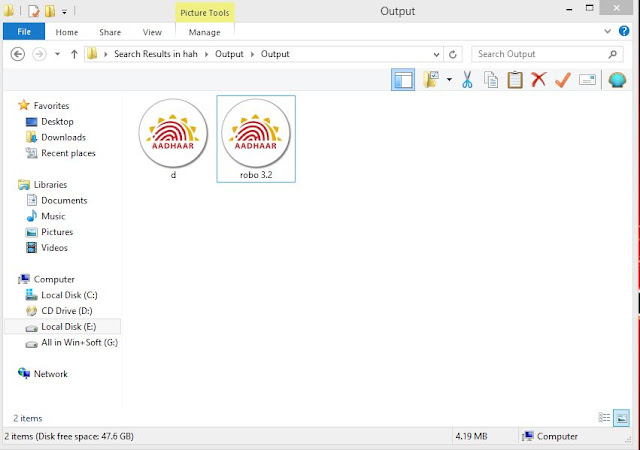This screenshot has height=450, width=640.
Task: Go up one folder level arrow
Action: pyautogui.click(x=74, y=54)
